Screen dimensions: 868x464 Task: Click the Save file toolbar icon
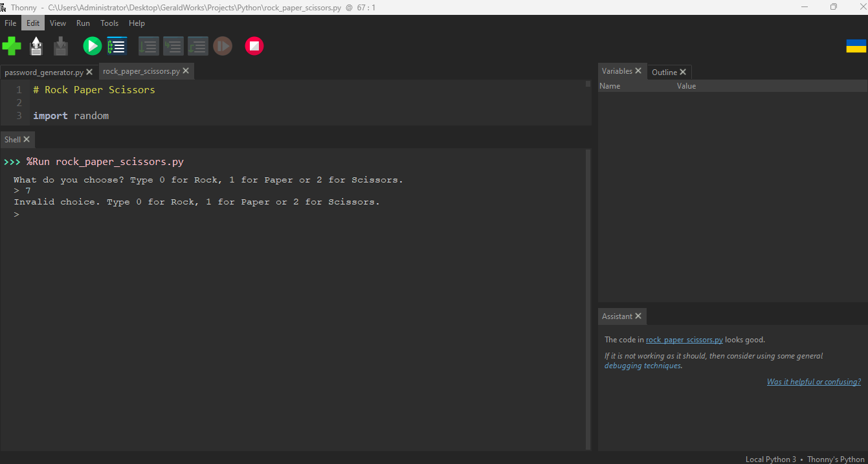[x=61, y=46]
